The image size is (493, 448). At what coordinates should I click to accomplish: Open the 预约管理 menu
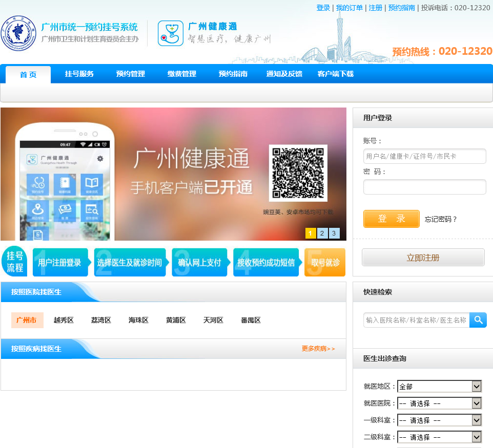coord(131,74)
